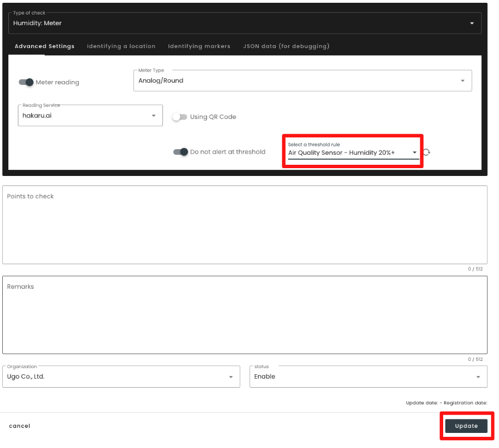Enable the Using QR Code switch

180,117
